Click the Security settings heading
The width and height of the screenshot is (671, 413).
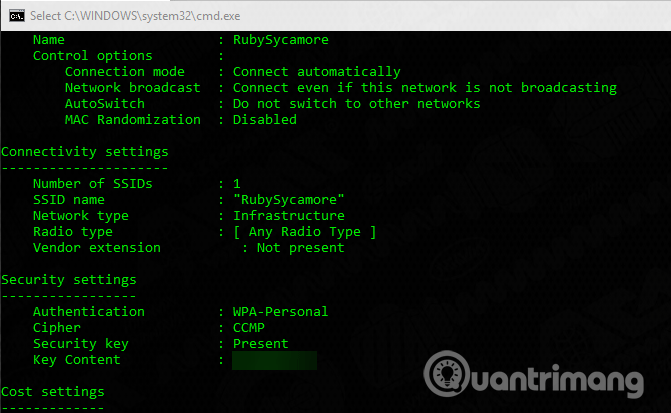(68, 280)
